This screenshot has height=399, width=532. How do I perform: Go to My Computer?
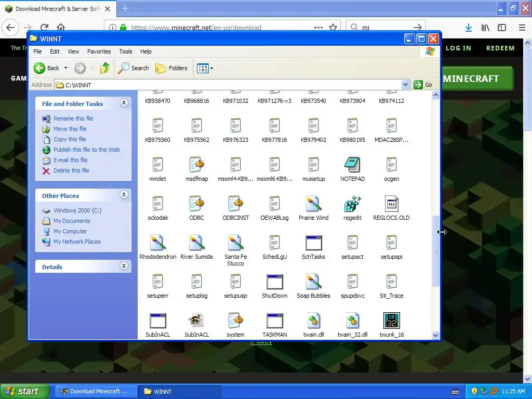(70, 231)
